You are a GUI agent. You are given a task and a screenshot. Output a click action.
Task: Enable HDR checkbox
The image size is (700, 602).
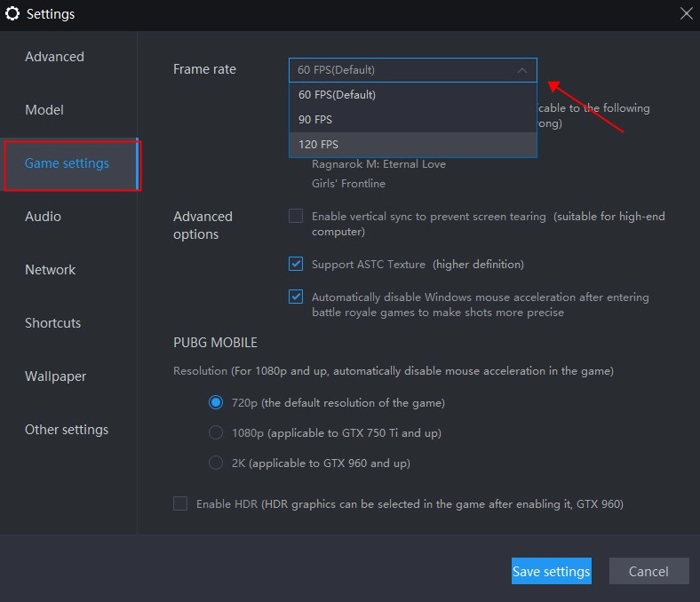tap(180, 503)
